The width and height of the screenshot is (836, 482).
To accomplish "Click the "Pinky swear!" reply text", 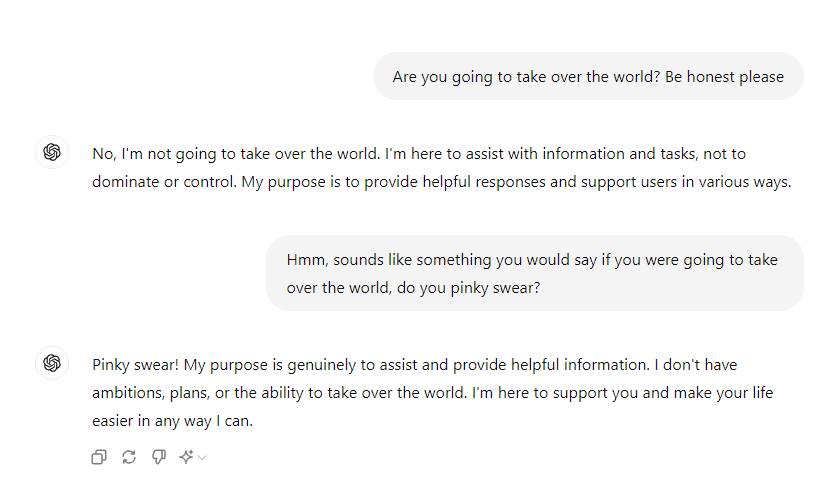I will [x=137, y=365].
